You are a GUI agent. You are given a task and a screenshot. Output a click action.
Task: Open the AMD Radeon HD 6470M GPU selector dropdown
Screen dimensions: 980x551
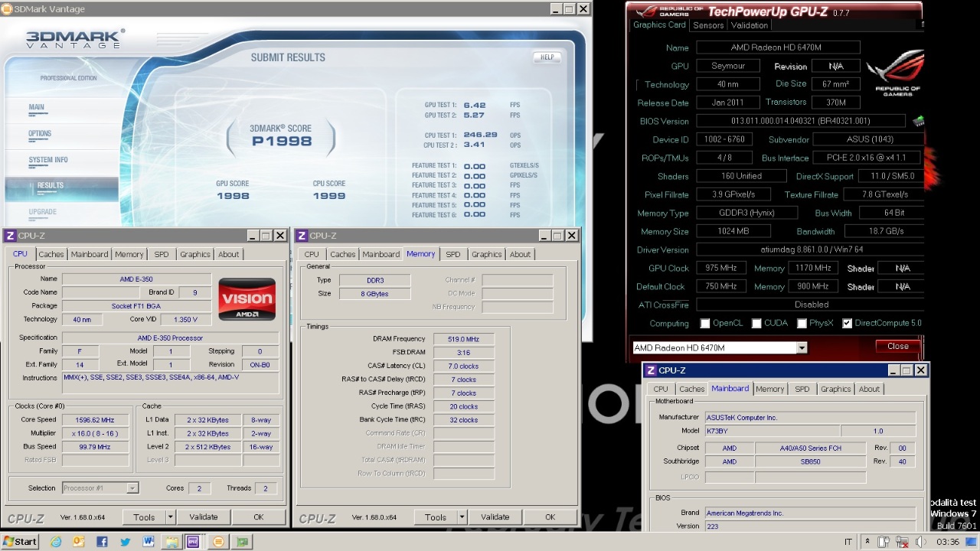pos(802,347)
